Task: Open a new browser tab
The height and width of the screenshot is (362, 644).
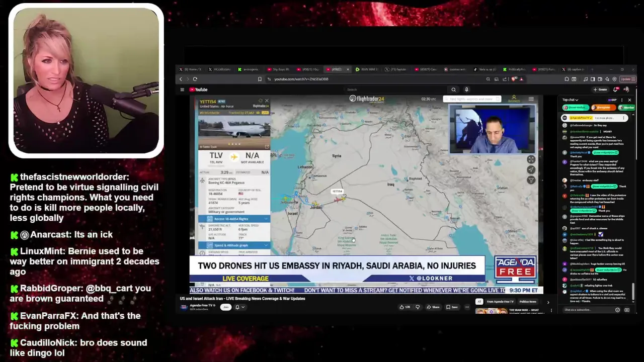Action: pos(592,69)
